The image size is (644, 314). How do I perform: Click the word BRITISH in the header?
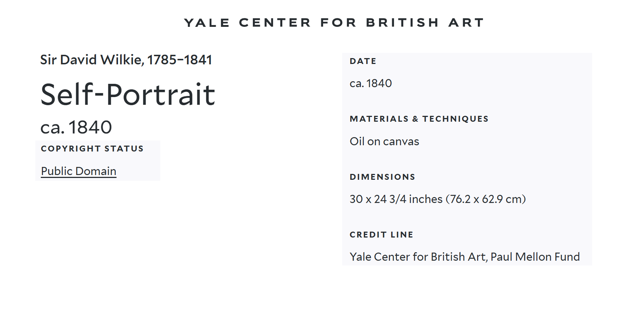point(402,23)
